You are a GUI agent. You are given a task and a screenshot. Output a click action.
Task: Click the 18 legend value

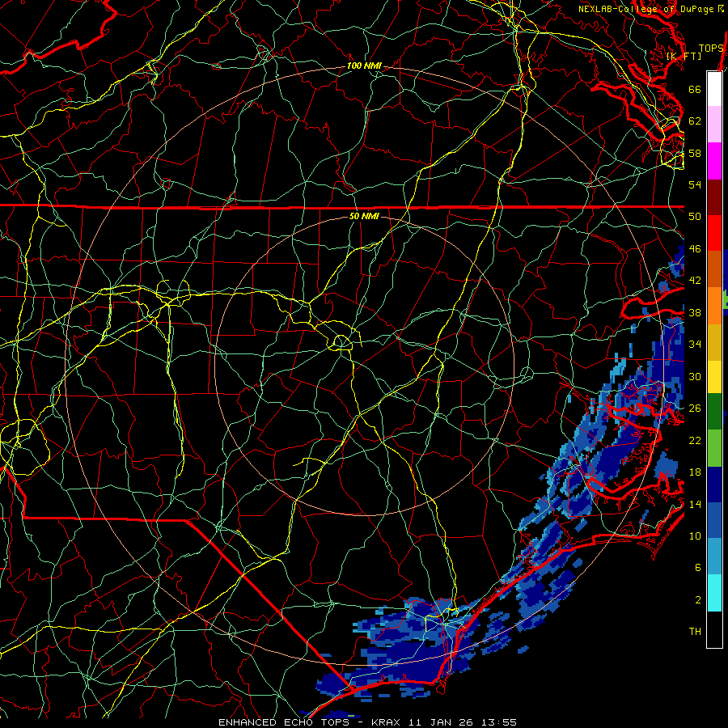click(695, 472)
